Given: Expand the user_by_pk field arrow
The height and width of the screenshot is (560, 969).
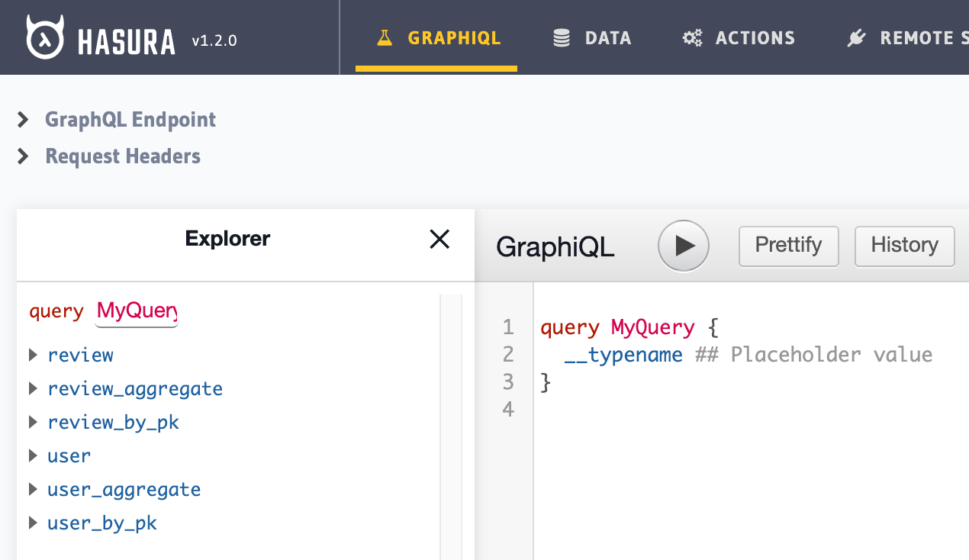Looking at the screenshot, I should [33, 523].
